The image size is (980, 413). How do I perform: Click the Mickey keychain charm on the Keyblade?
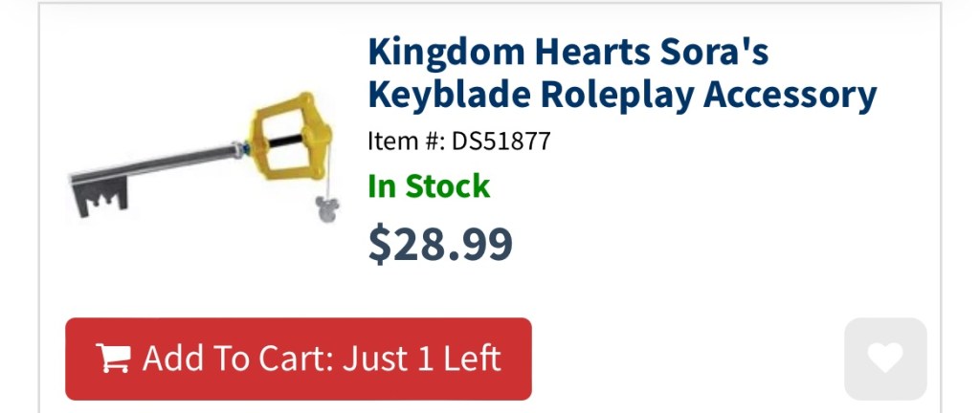coord(324,206)
